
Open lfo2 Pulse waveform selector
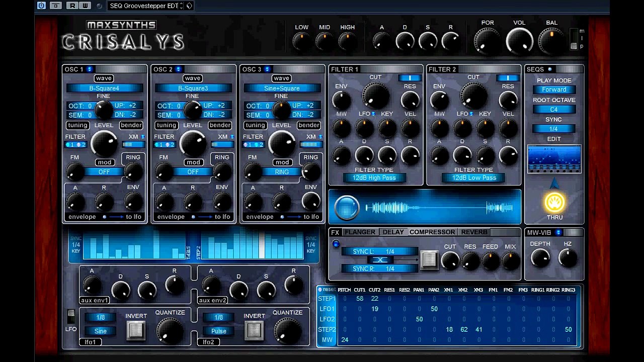coord(219,331)
